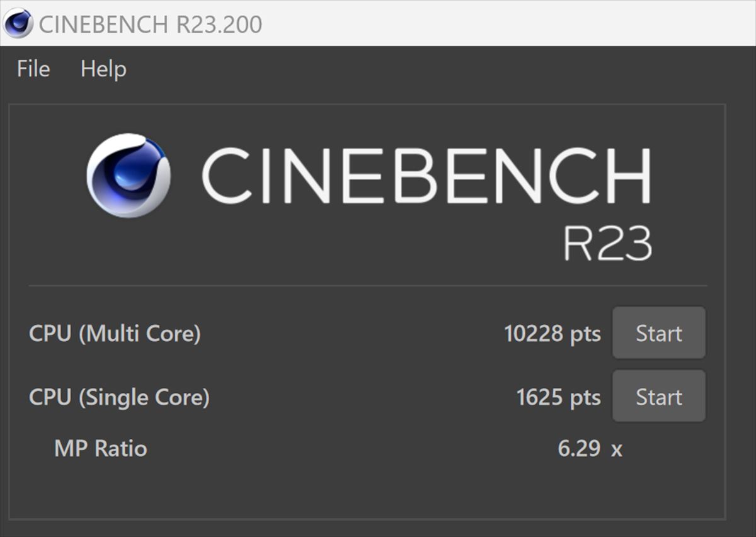The height and width of the screenshot is (537, 756).
Task: Click the horizontal divider under the banner
Action: pos(367,286)
